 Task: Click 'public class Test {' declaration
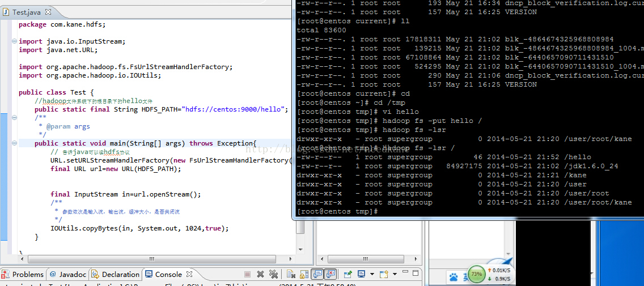point(56,92)
